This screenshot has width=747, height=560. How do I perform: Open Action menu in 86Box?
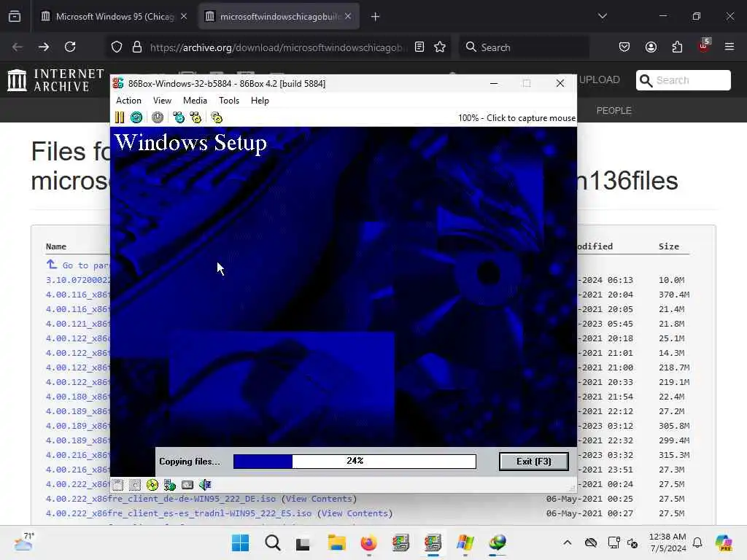tap(128, 101)
